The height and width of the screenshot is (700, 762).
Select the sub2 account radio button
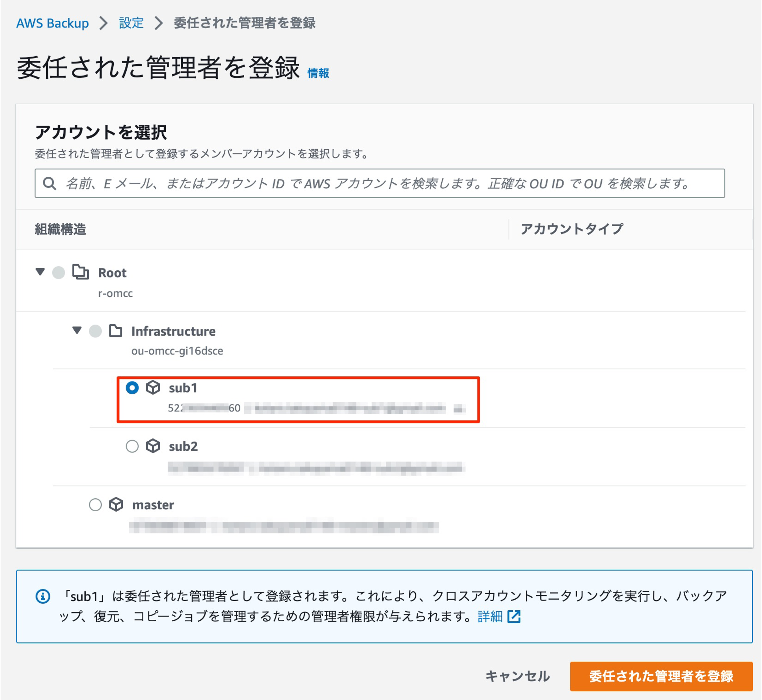[x=132, y=446]
